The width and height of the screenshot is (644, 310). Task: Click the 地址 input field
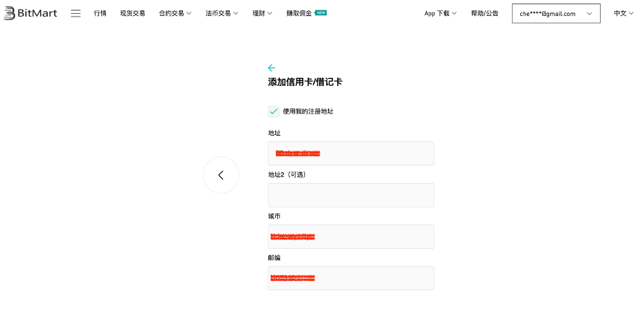point(351,154)
